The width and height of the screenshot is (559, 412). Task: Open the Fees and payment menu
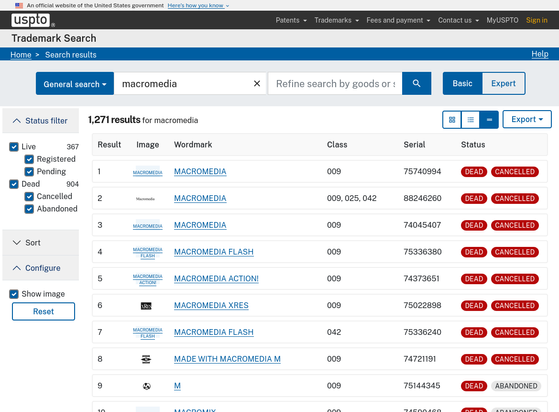coord(398,20)
